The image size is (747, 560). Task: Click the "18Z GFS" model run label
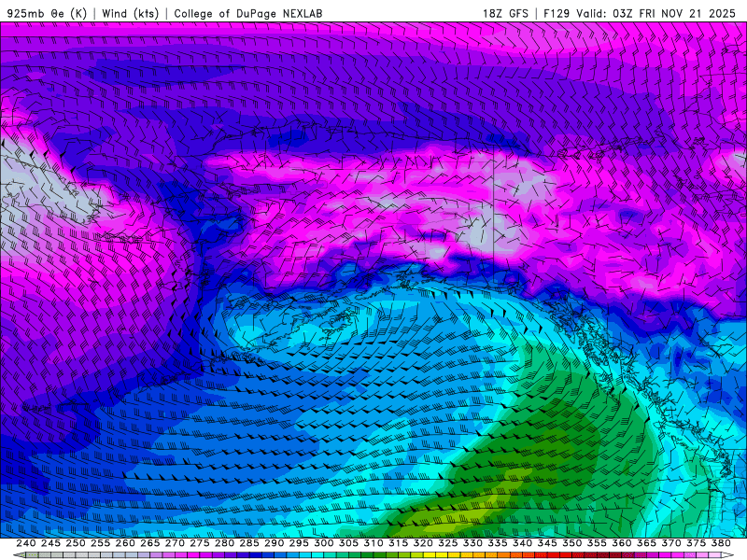[x=505, y=13]
